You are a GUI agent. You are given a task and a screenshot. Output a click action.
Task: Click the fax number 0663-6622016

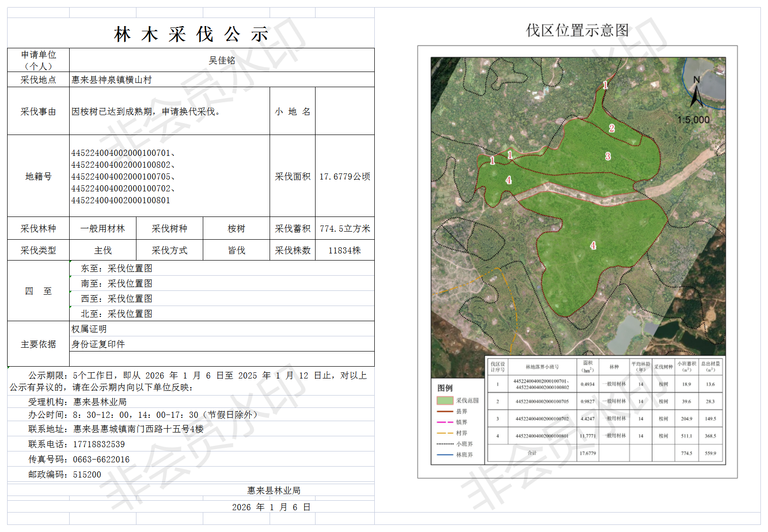[x=101, y=460]
